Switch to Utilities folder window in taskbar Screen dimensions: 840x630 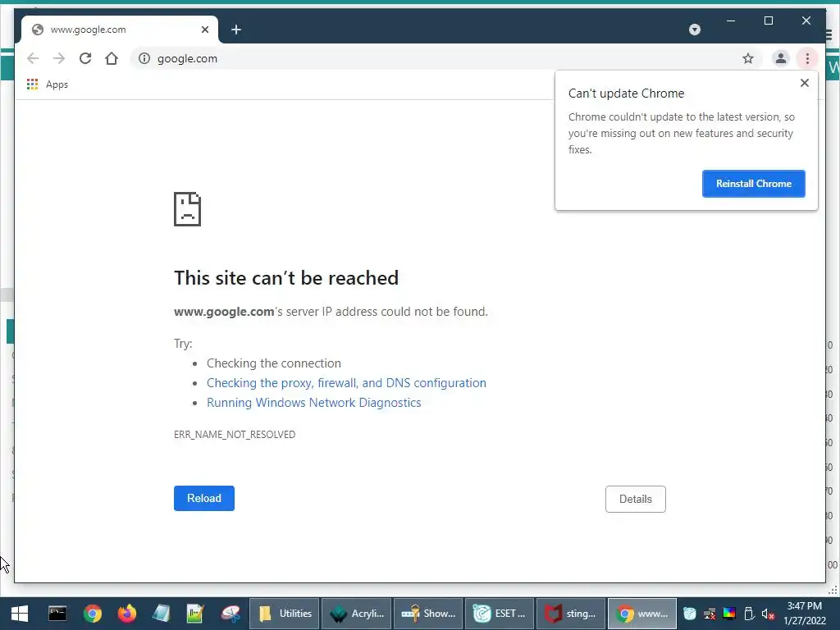point(285,614)
